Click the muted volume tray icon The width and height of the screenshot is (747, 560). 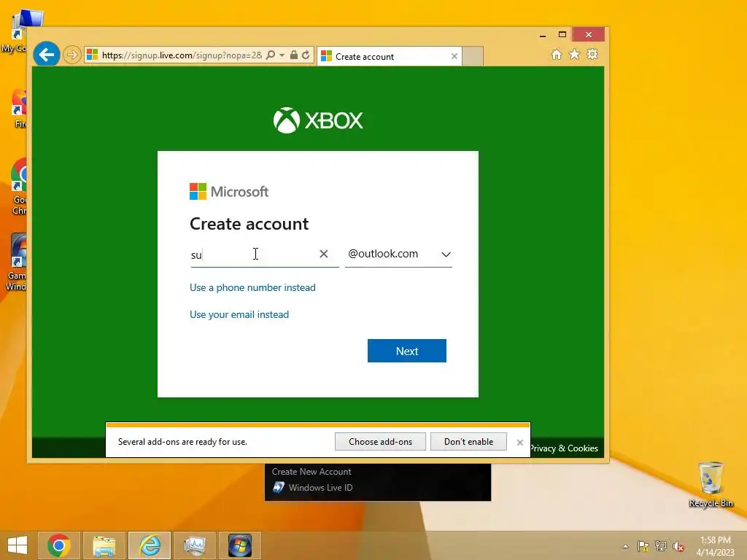pos(678,546)
